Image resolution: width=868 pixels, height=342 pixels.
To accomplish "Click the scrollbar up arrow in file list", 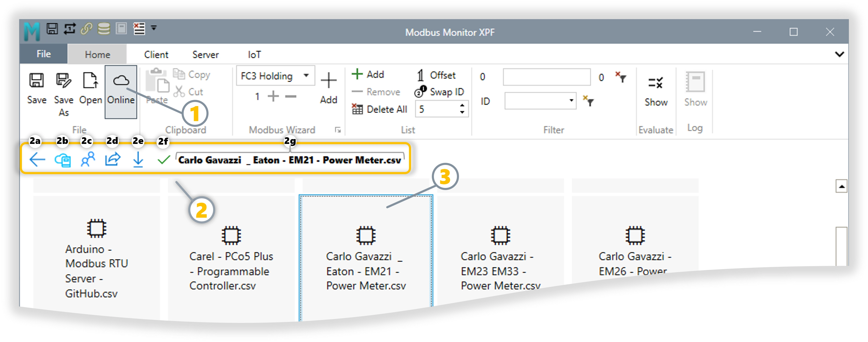I will click(x=841, y=186).
